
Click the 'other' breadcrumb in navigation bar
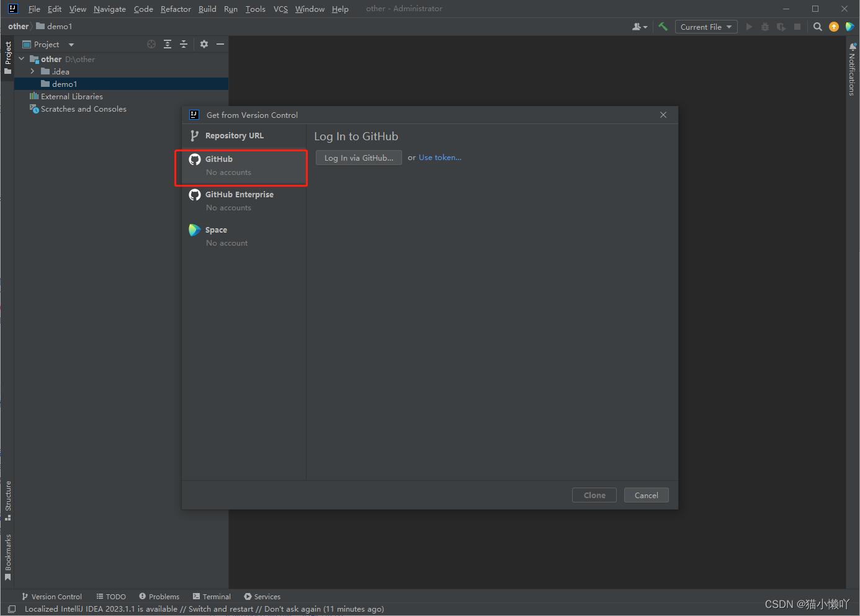(x=18, y=26)
